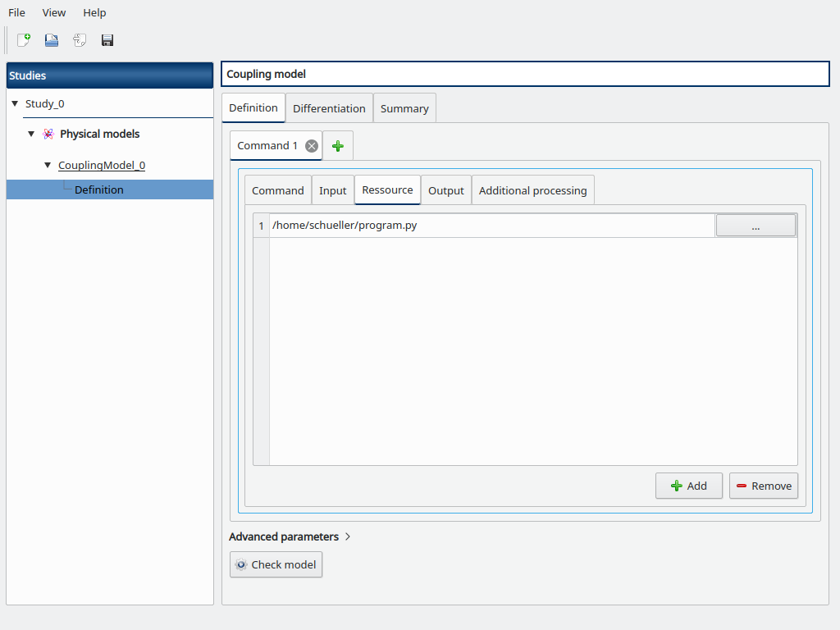Collapse the CouplingModel_0 node arrow
Viewport: 840px width, 630px height.
pyautogui.click(x=48, y=165)
